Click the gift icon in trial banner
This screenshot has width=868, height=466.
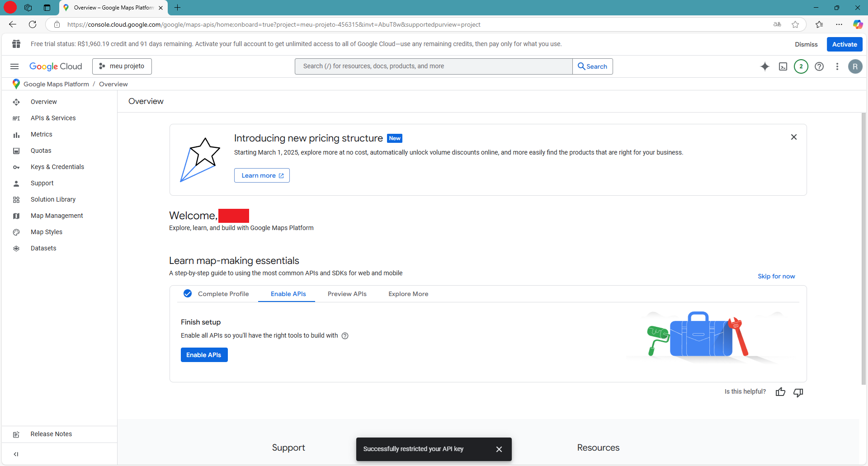click(16, 44)
